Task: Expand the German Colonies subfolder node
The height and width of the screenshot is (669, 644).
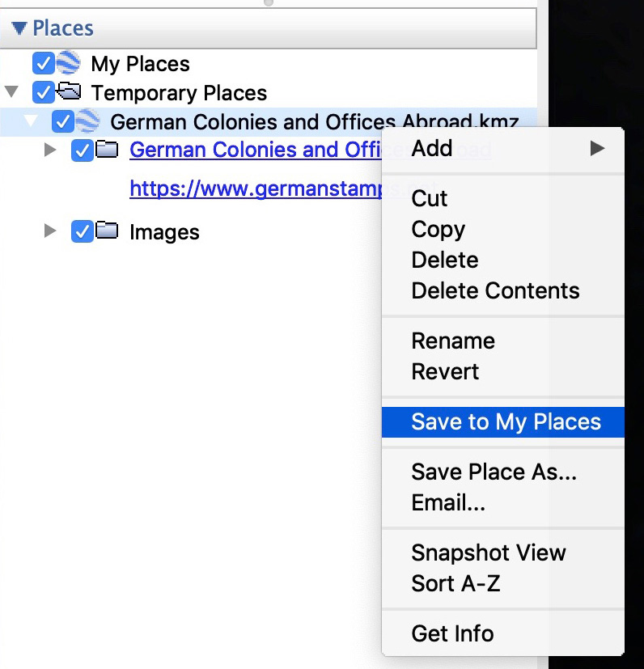Action: pos(50,150)
